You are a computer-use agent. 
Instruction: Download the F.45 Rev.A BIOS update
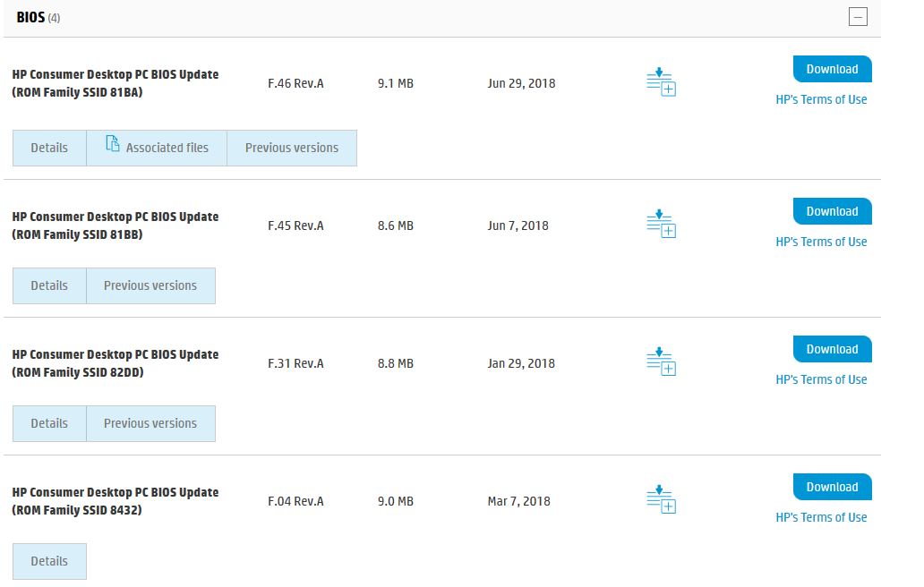point(832,211)
